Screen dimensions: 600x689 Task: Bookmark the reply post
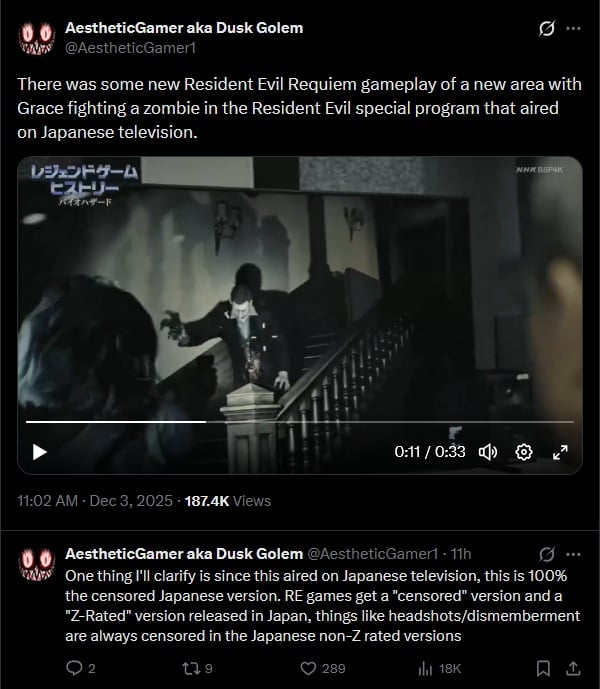tap(543, 668)
